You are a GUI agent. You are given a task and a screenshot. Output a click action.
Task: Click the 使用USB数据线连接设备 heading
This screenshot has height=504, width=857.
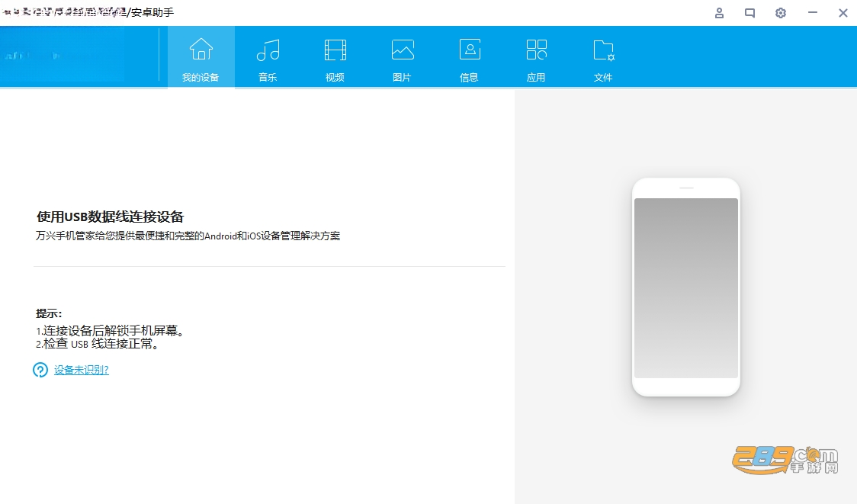(111, 217)
